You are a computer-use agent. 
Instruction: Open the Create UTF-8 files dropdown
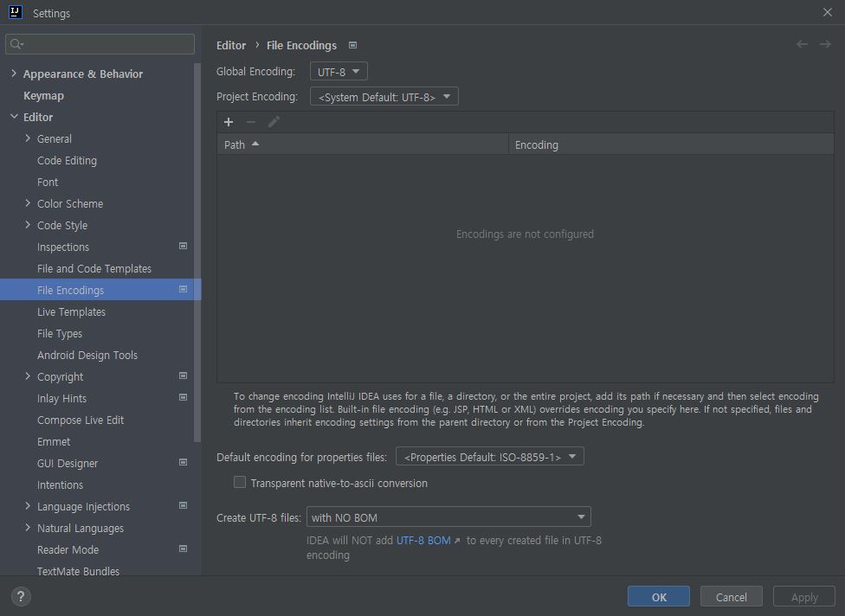point(448,517)
